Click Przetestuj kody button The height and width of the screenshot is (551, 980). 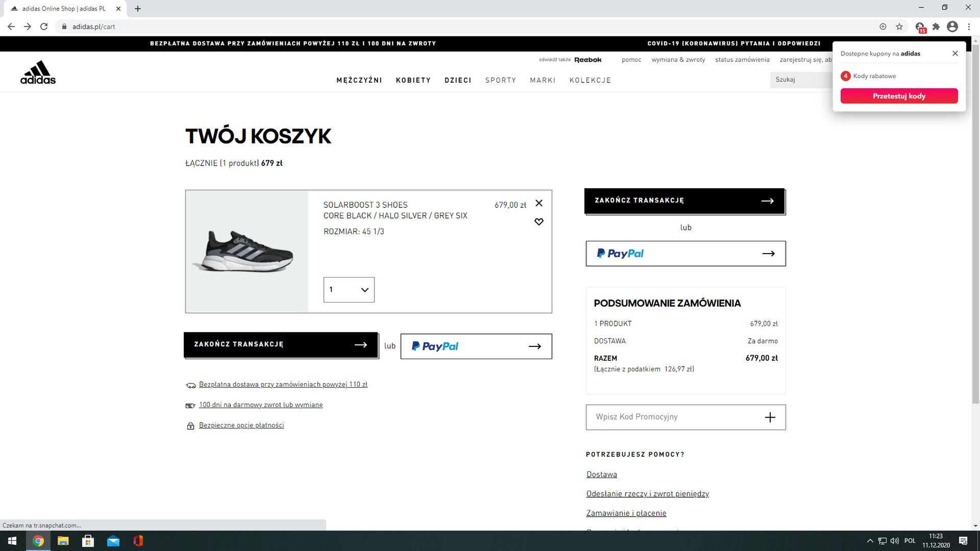(898, 96)
